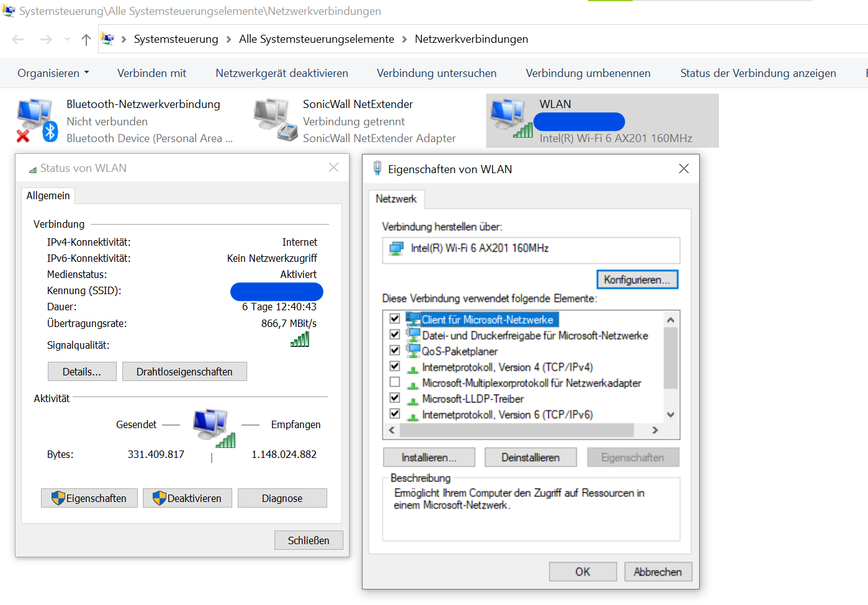Expand chevron before Systemsteuerung breadcrumb
The width and height of the screenshot is (868, 605).
[x=124, y=40]
